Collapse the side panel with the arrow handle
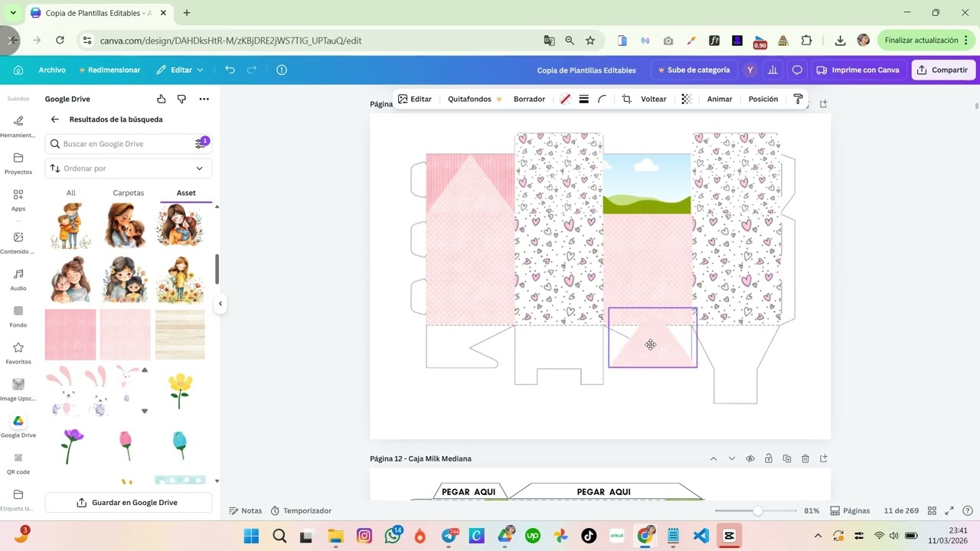This screenshot has width=980, height=551. tap(220, 304)
